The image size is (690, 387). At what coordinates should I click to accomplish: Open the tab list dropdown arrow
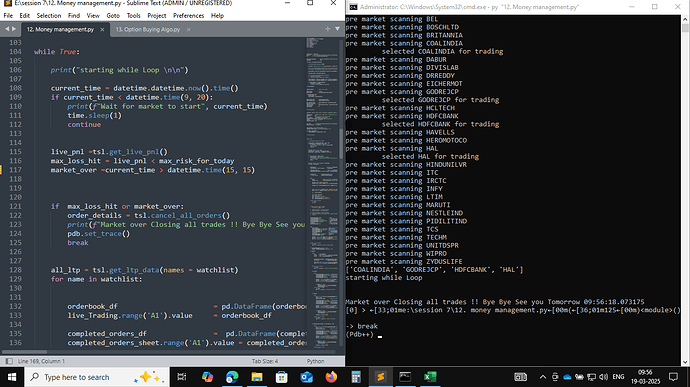pyautogui.click(x=338, y=29)
